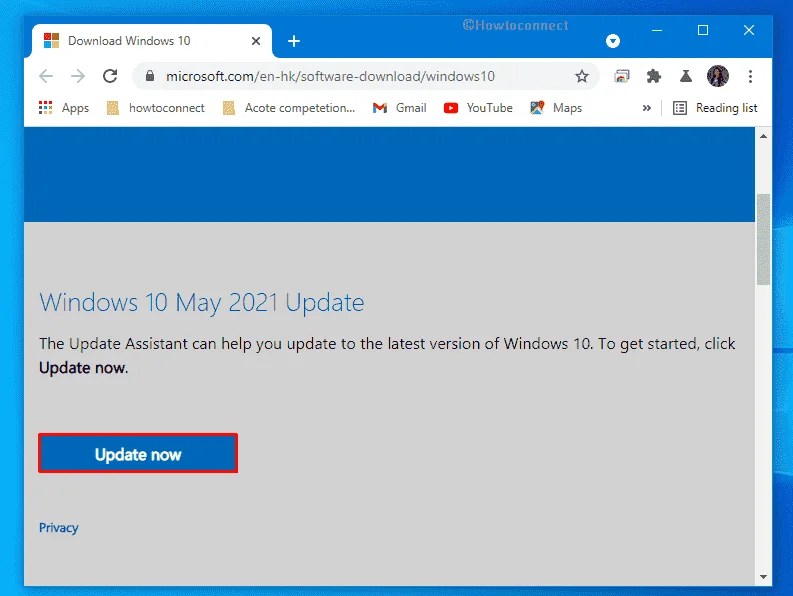Click the Chrome Labs flask icon
Viewport: 793px width, 596px height.
click(686, 76)
